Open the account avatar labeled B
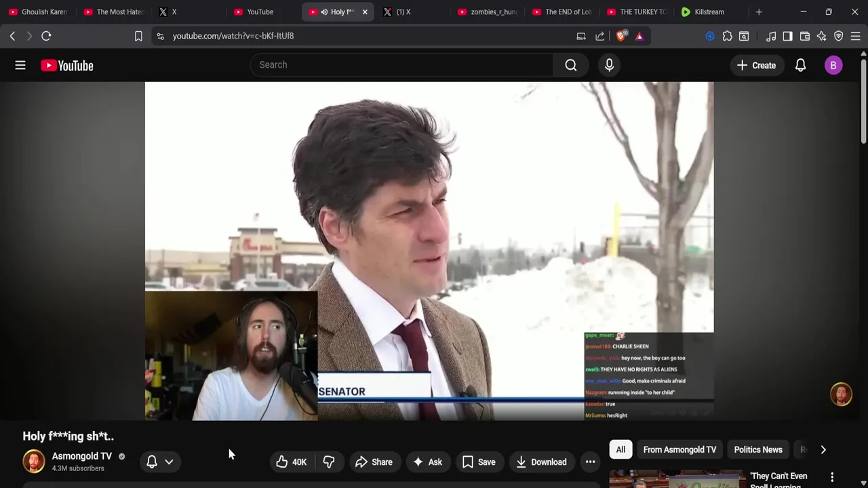868x488 pixels. 833,65
